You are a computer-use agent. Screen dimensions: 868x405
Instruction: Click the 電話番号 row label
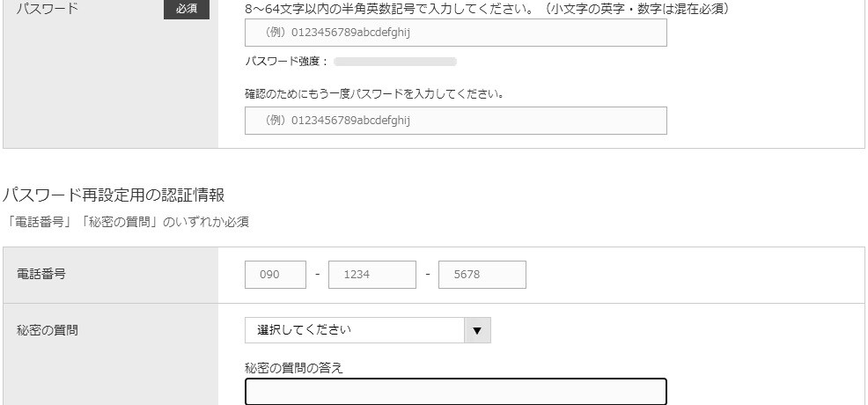[41, 274]
